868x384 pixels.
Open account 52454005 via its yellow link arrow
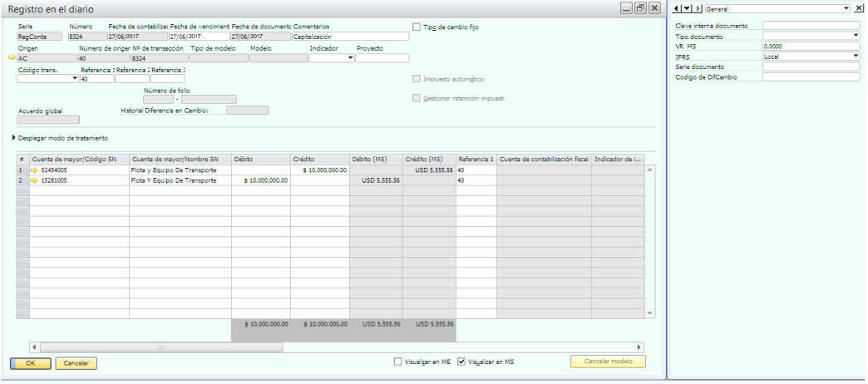coord(35,170)
